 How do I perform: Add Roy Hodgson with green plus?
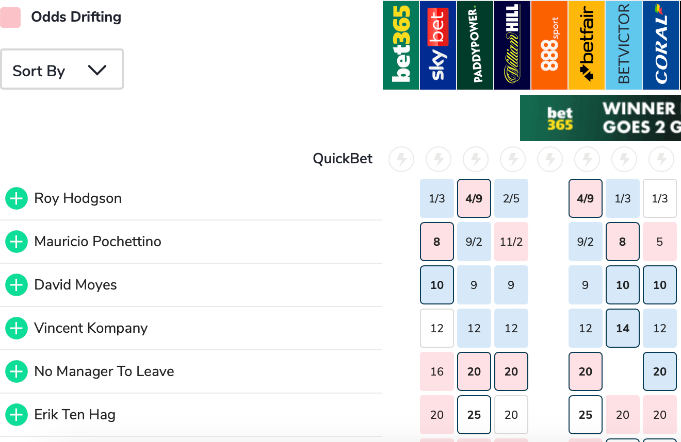(16, 199)
